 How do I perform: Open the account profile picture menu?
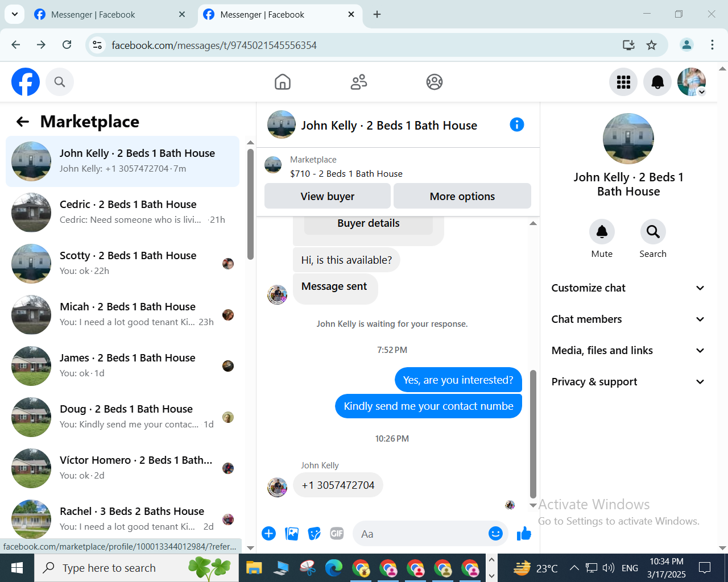692,82
